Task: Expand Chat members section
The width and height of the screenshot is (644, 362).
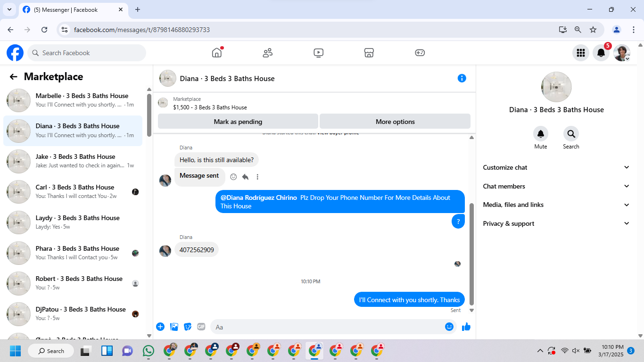Action: 556,186
